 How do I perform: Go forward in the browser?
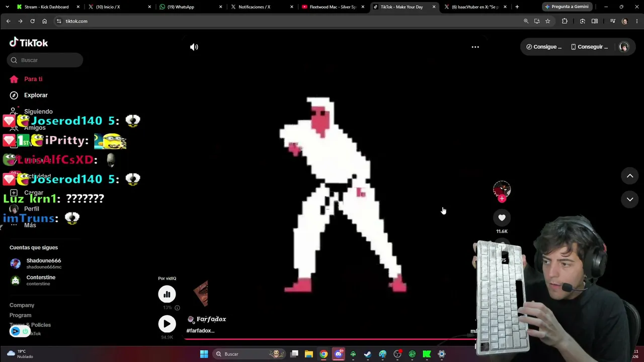coord(20,21)
